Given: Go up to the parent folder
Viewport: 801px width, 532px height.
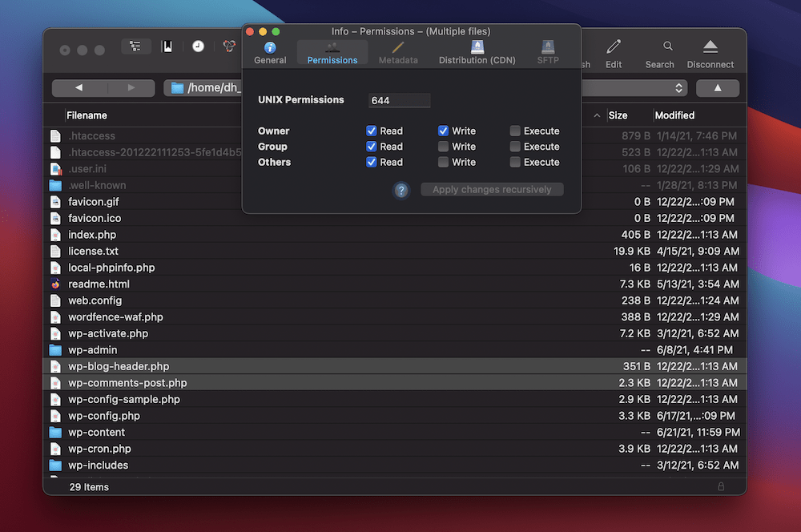Looking at the screenshot, I should coord(717,88).
